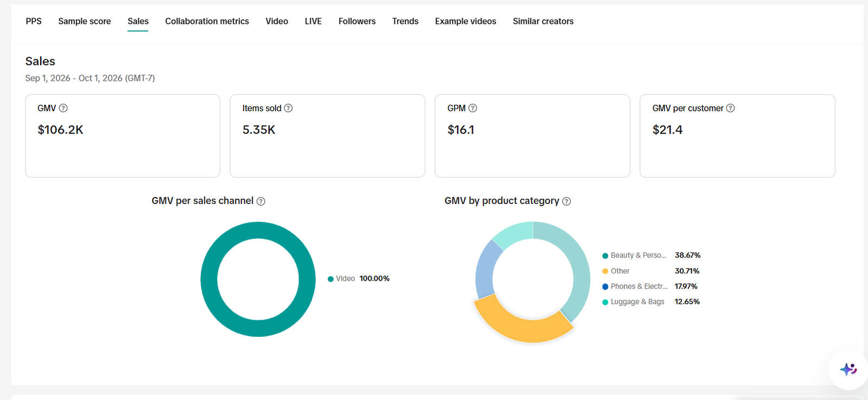Switch to the PPS tab
Viewport: 868px width, 400px height.
click(x=34, y=21)
